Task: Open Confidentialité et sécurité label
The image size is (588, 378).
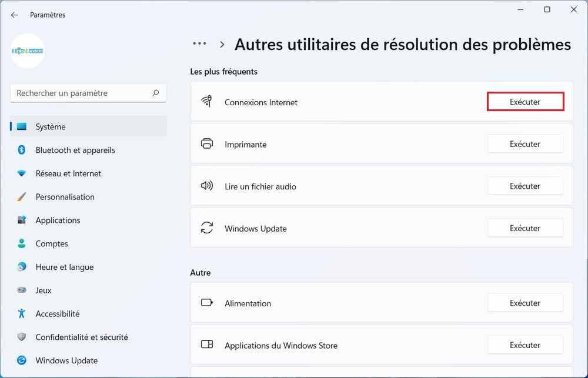Action: (82, 337)
